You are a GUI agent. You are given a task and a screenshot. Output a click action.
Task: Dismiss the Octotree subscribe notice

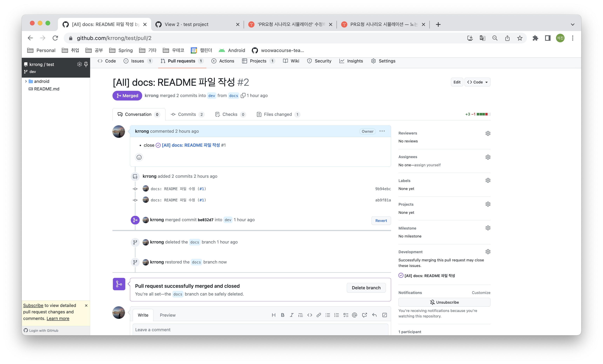[86, 306]
